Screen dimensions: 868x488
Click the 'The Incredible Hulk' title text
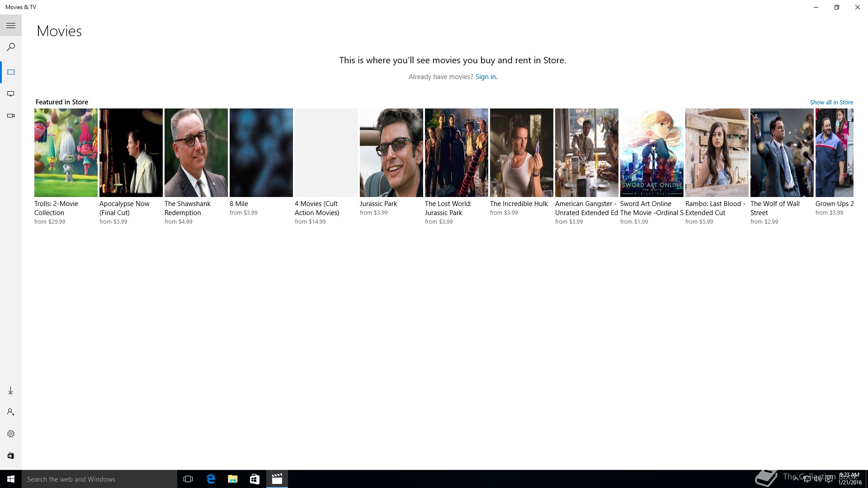click(x=519, y=204)
